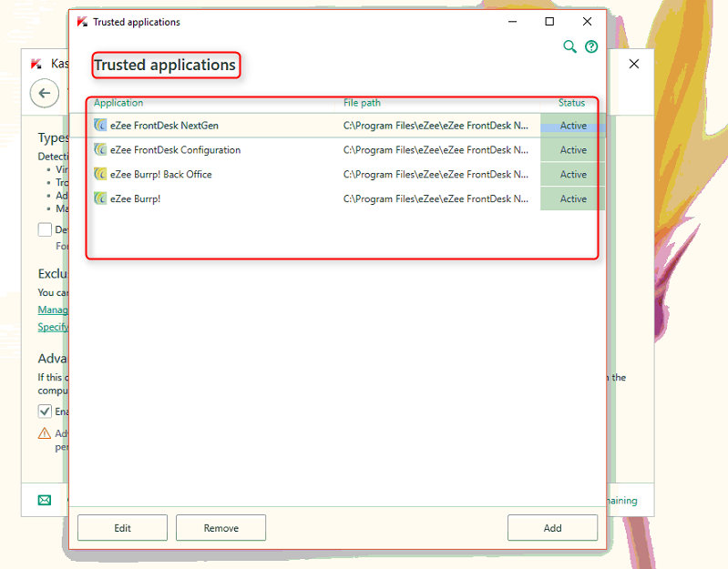Viewport: 728px width, 569px height.
Task: Select the plain eZee Burrp! row name
Action: tap(135, 199)
